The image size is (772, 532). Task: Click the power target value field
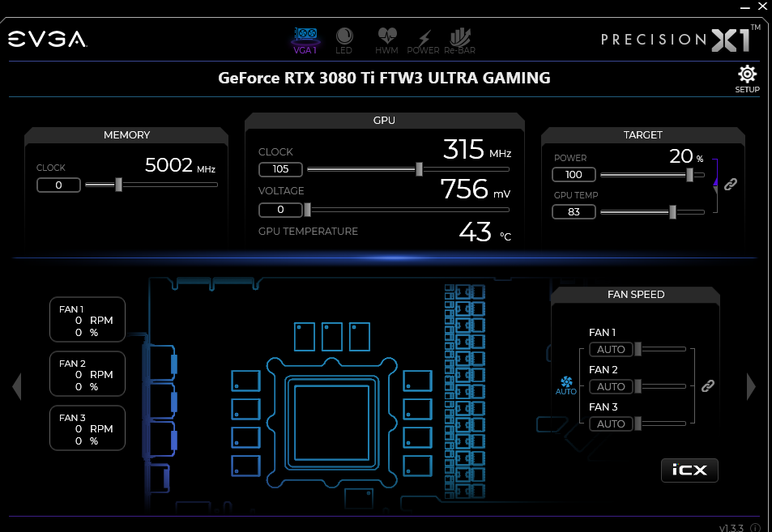574,175
